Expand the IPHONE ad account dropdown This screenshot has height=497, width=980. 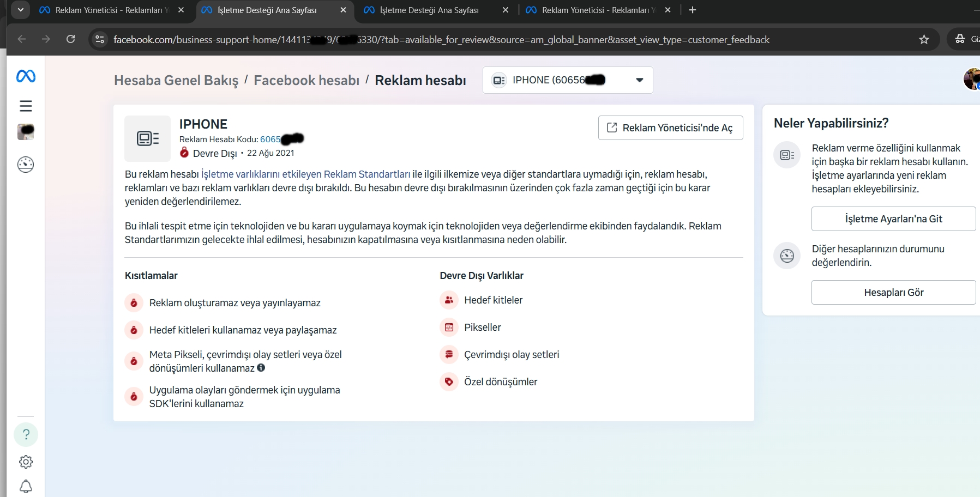click(568, 80)
